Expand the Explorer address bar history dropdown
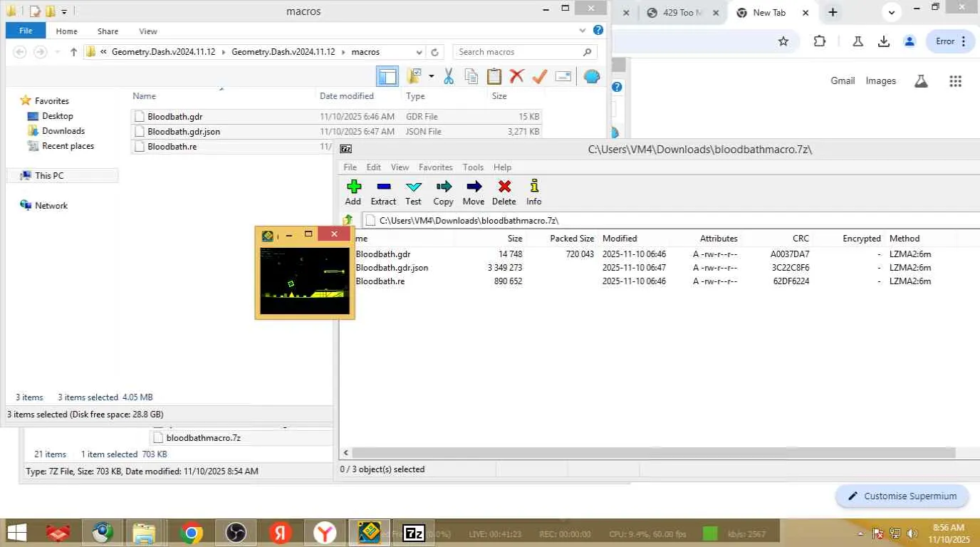Viewport: 980px width, 547px height. pos(419,52)
